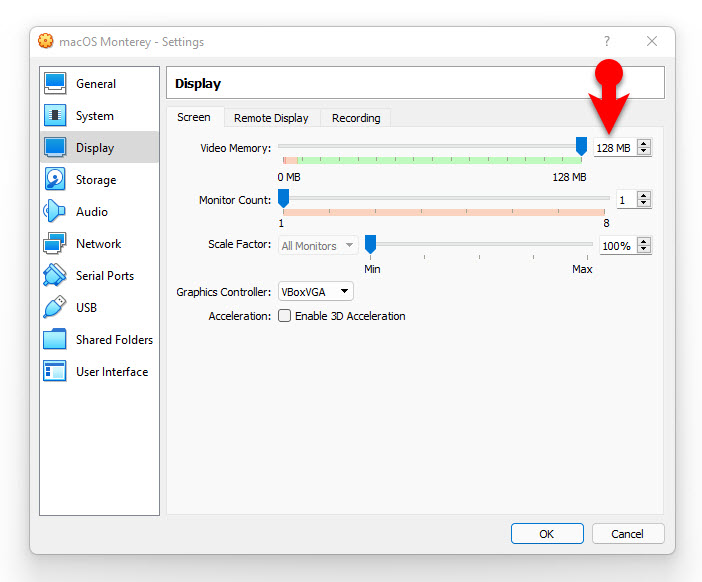Click the VirtualBox gear title icon
The height and width of the screenshot is (582, 702).
click(x=46, y=41)
